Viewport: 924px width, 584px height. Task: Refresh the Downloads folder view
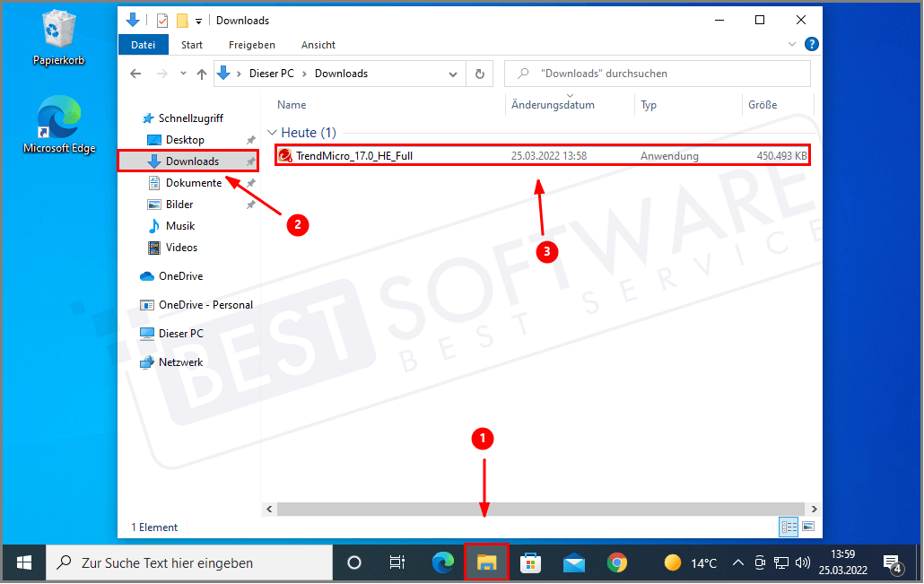[x=480, y=74]
